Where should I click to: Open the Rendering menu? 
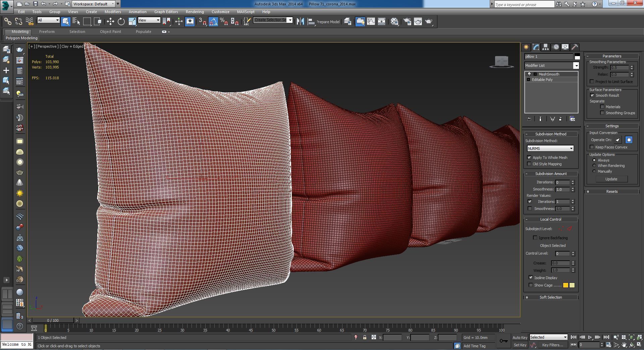coord(195,12)
